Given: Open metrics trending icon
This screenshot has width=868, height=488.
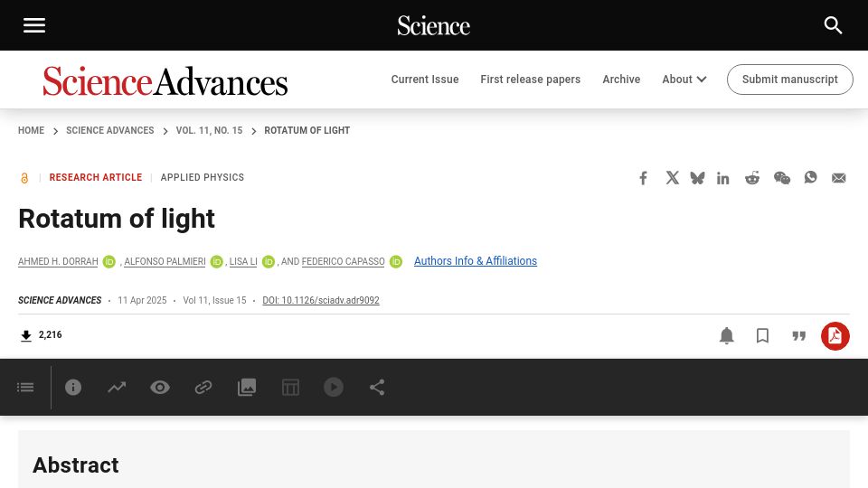Looking at the screenshot, I should click(x=117, y=388).
